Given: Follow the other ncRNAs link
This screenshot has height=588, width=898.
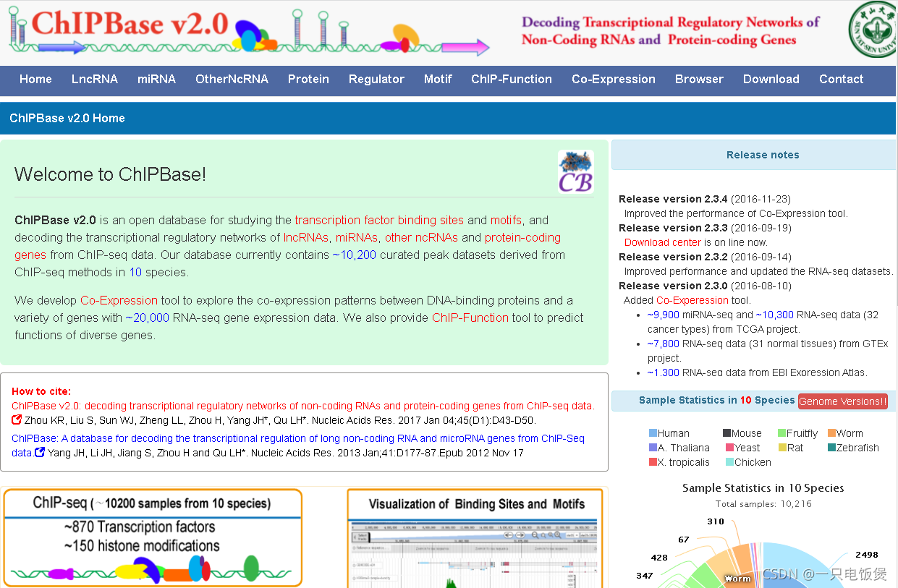Looking at the screenshot, I should (421, 237).
